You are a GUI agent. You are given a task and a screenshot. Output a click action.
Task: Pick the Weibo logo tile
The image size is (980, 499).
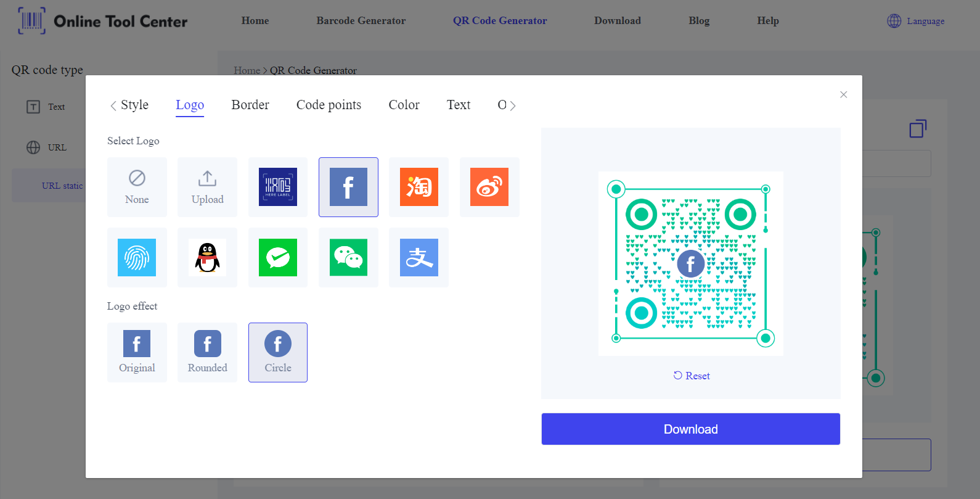489,187
